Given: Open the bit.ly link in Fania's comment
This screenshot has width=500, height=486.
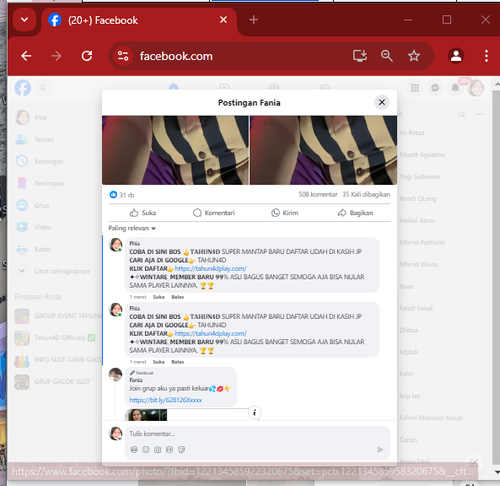Looking at the screenshot, I should pos(166,400).
